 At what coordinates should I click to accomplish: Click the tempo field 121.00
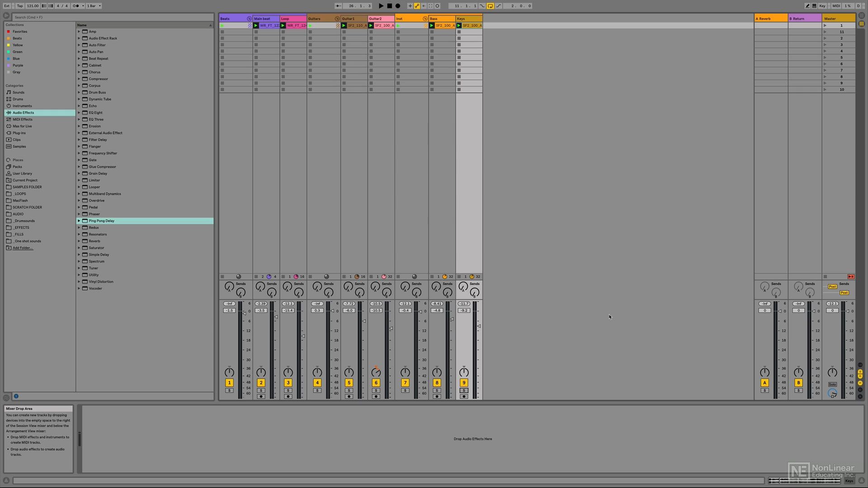33,6
